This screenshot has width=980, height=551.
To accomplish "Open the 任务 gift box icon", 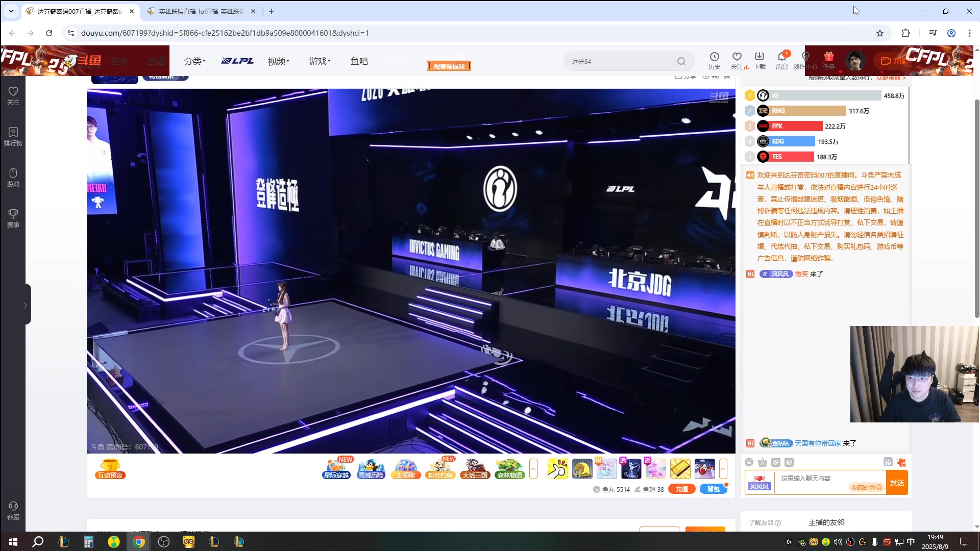I will coord(829,60).
